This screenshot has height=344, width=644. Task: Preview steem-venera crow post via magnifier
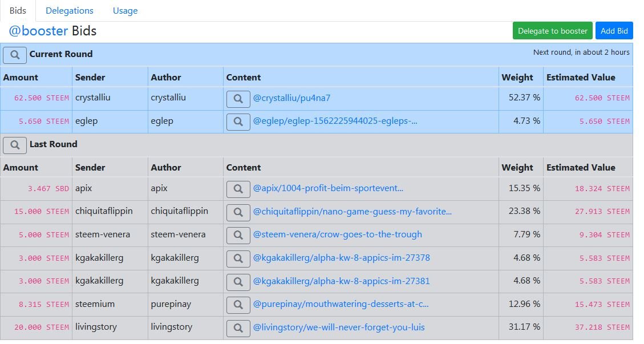pos(238,235)
